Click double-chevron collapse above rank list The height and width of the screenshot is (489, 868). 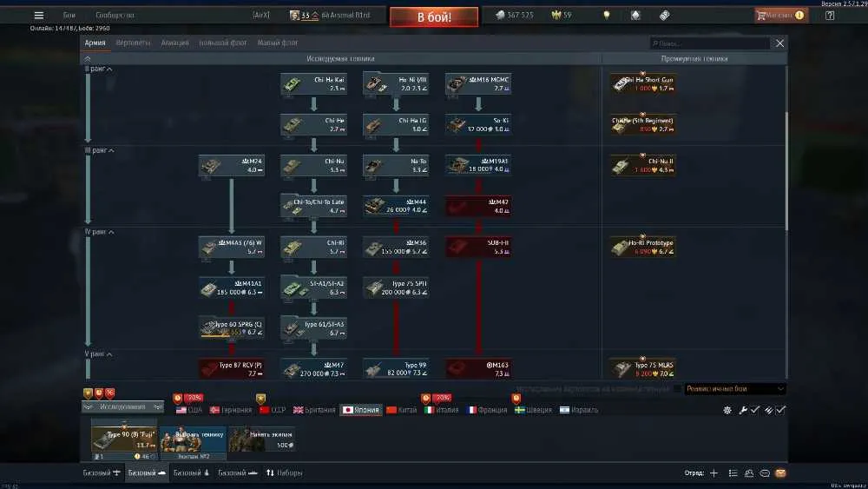tap(88, 59)
